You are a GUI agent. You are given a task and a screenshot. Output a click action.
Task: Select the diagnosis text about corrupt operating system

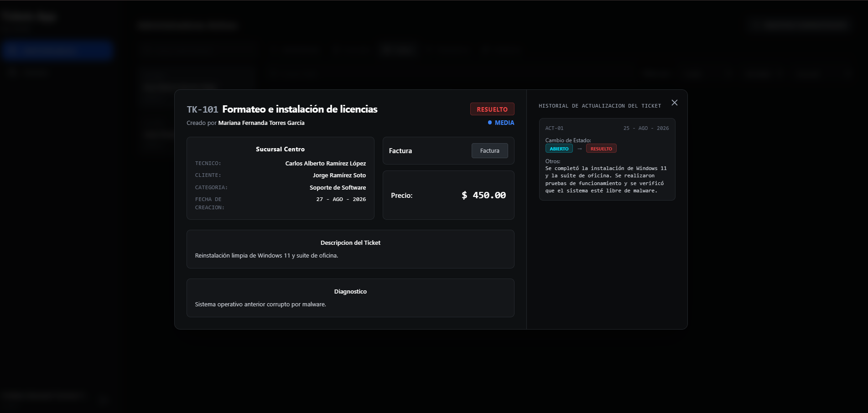coord(260,305)
